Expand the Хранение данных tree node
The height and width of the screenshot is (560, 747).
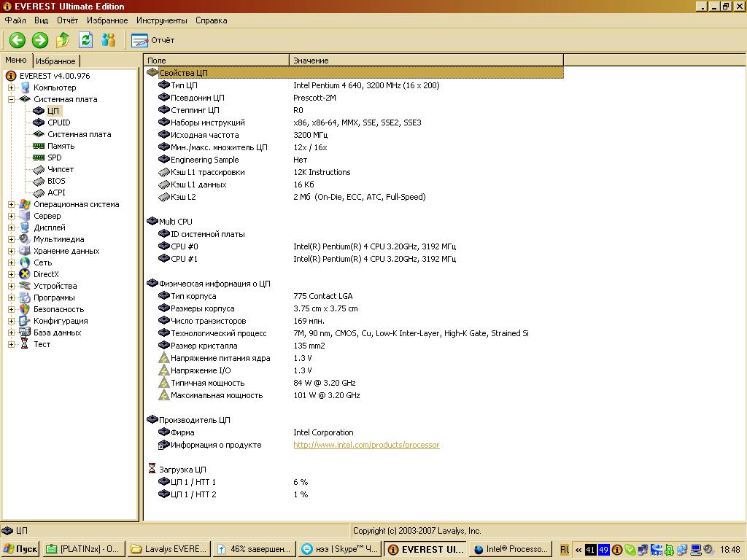(11, 251)
